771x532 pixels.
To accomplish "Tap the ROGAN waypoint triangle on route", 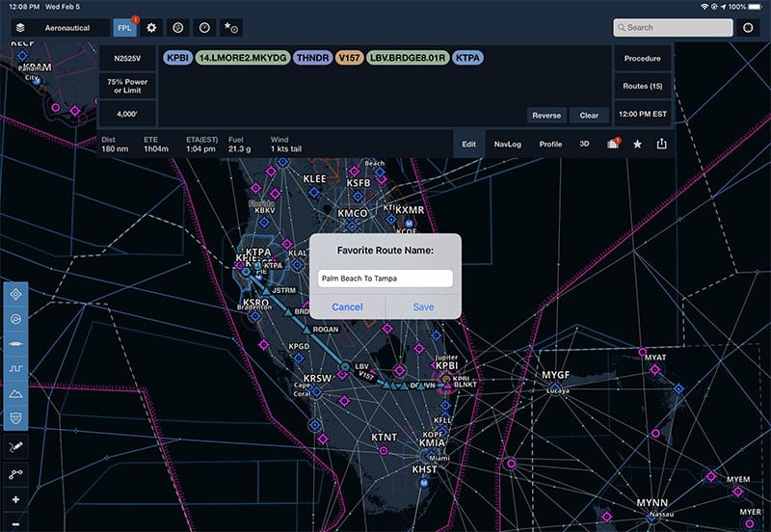I will click(x=306, y=330).
